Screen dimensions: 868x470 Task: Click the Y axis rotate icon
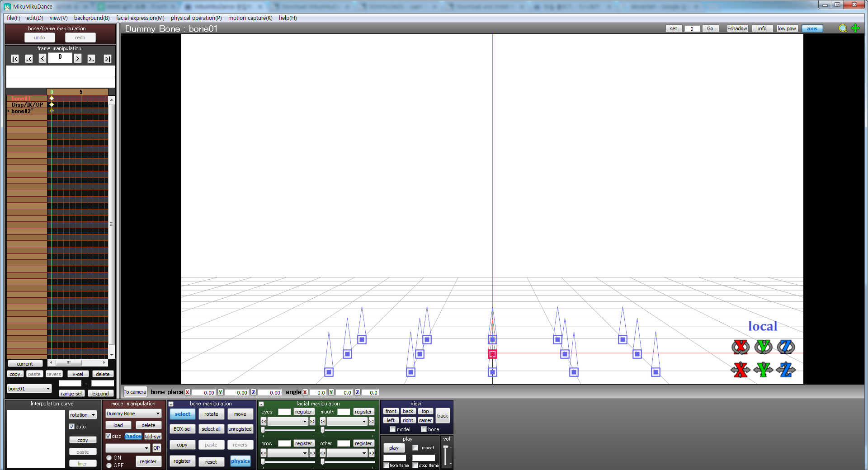pyautogui.click(x=763, y=347)
